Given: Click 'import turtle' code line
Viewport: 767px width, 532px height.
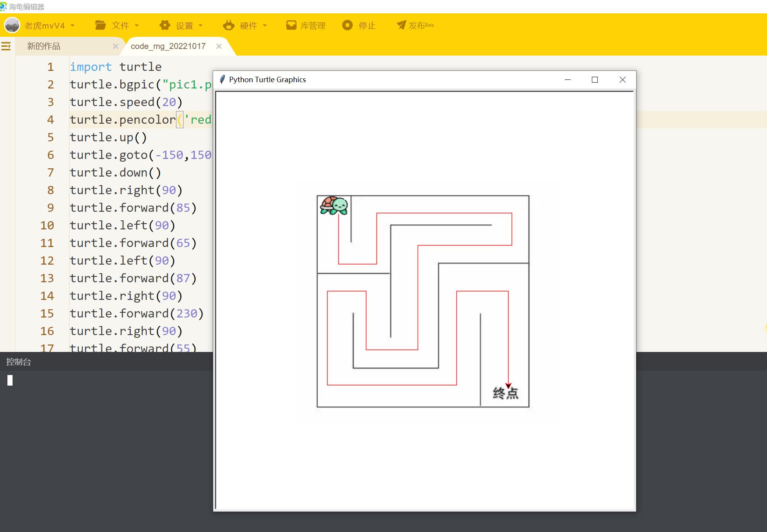Looking at the screenshot, I should [x=116, y=67].
